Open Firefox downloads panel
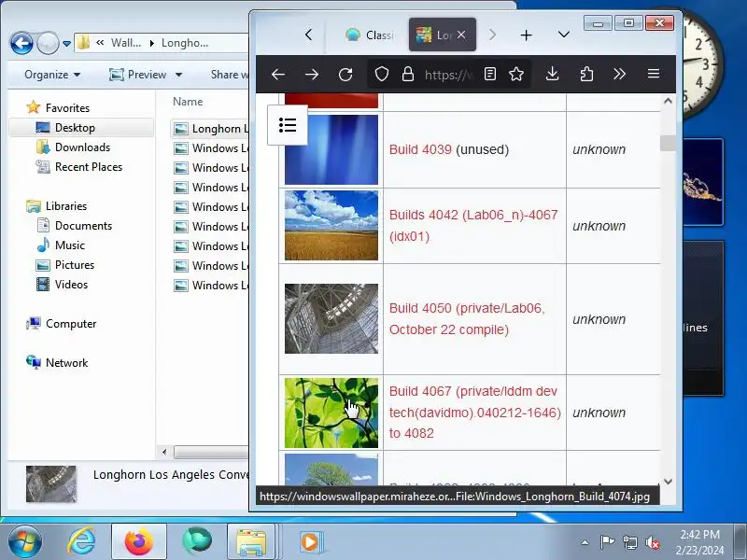Screen dimensions: 747x560 552,74
